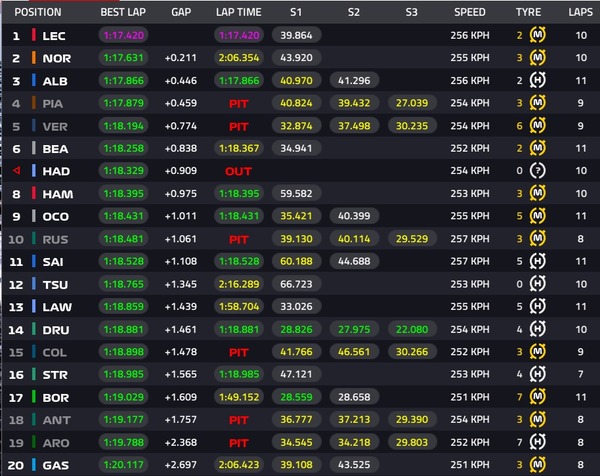Sort by the BEST LAP column header

124,12
